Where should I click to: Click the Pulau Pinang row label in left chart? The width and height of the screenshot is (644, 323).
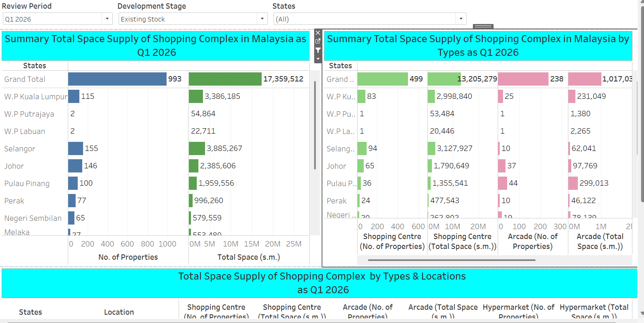tap(27, 184)
